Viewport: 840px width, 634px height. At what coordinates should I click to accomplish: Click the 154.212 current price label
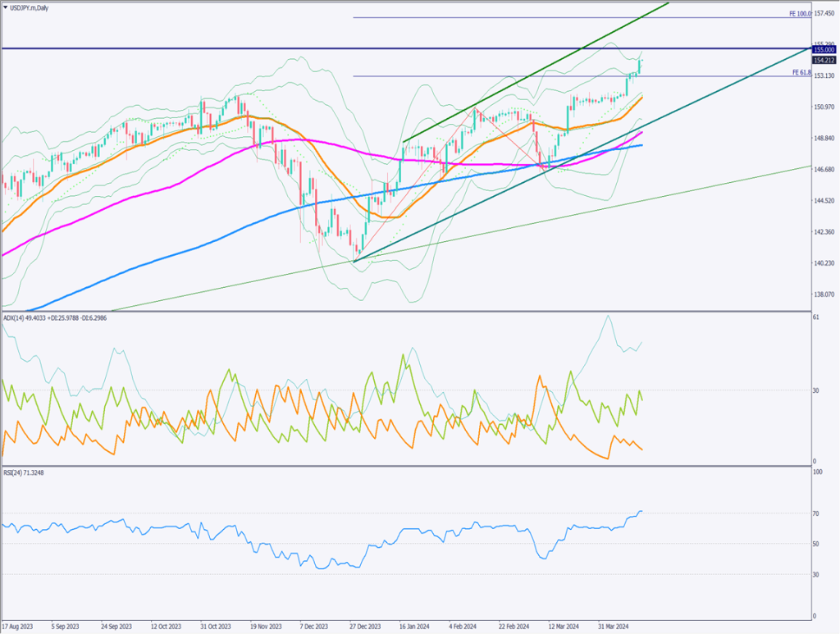pos(824,61)
